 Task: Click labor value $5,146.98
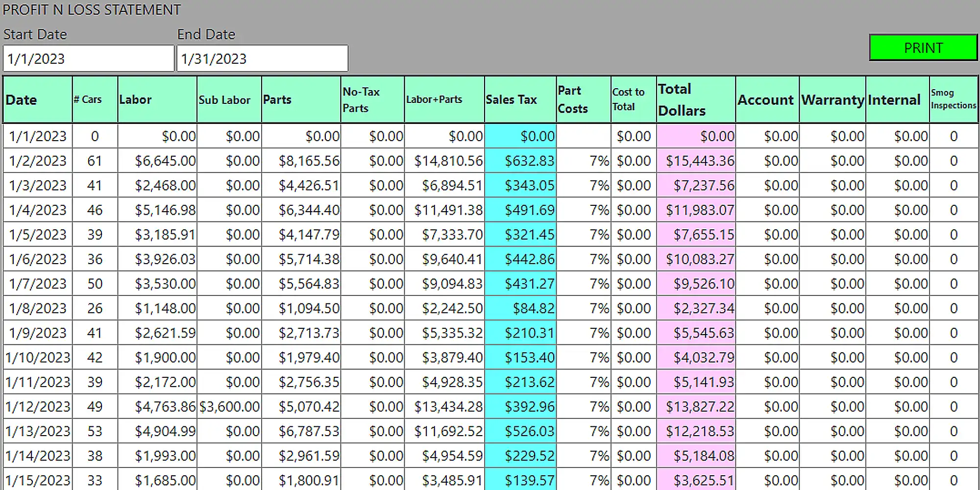click(x=157, y=210)
